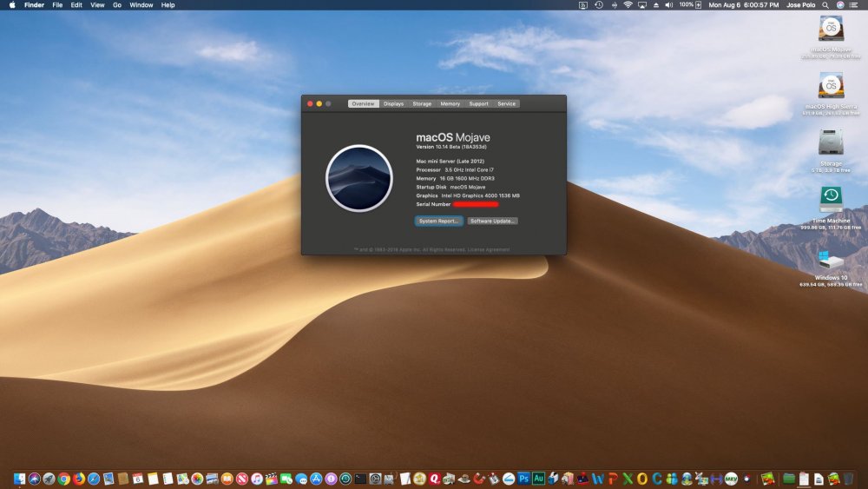Viewport: 868px width, 489px height.
Task: Open the Calendar app in Dock
Action: pyautogui.click(x=137, y=479)
